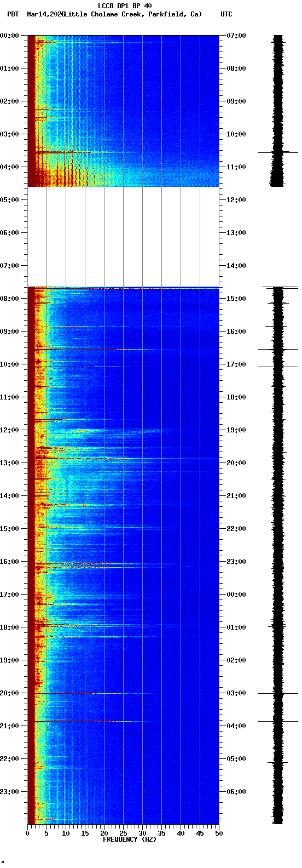Click the PDT axis '23:00' time label
302x868 pixels.
point(9,792)
